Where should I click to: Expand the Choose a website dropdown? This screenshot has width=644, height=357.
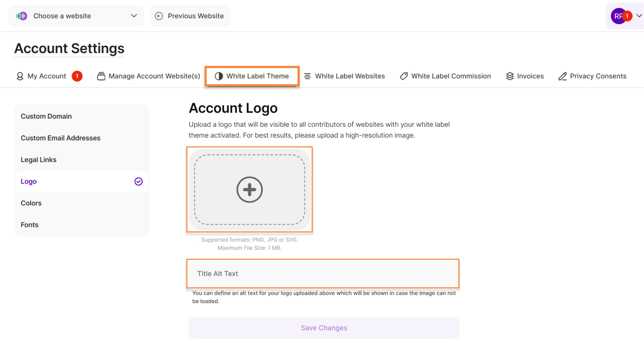pos(134,16)
